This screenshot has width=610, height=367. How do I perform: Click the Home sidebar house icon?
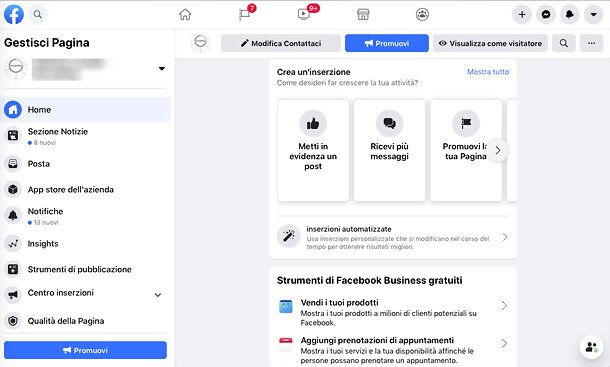coord(13,110)
